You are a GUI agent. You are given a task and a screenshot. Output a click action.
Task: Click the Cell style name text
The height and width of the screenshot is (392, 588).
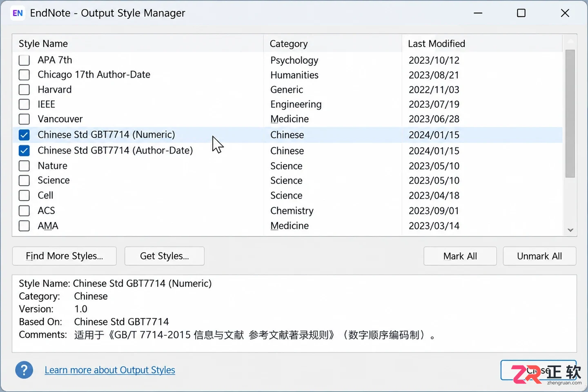point(45,195)
